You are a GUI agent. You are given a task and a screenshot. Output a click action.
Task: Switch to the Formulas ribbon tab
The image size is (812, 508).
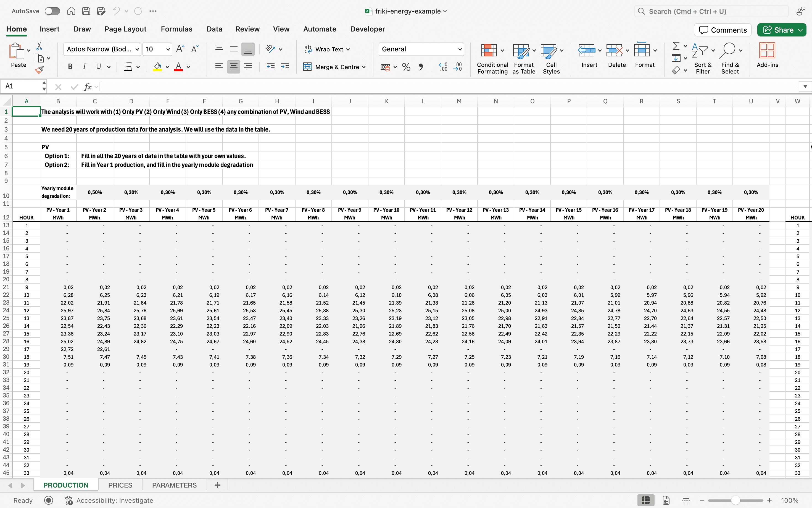tap(176, 29)
